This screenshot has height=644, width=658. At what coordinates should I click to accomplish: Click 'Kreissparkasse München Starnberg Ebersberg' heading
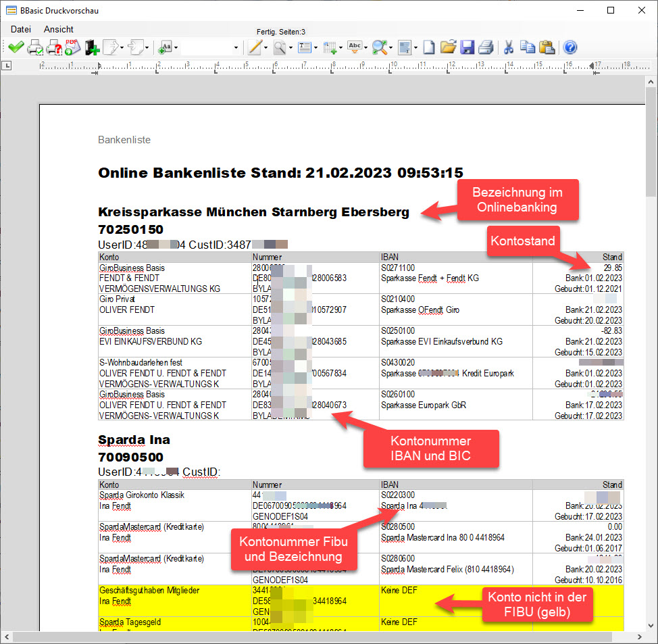(x=253, y=212)
